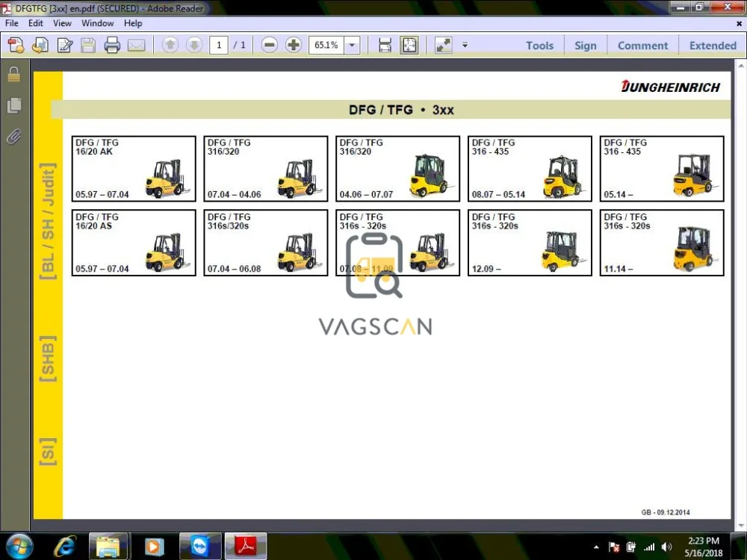747x560 pixels.
Task: Open TeamViewer taskbar icon
Action: [200, 547]
